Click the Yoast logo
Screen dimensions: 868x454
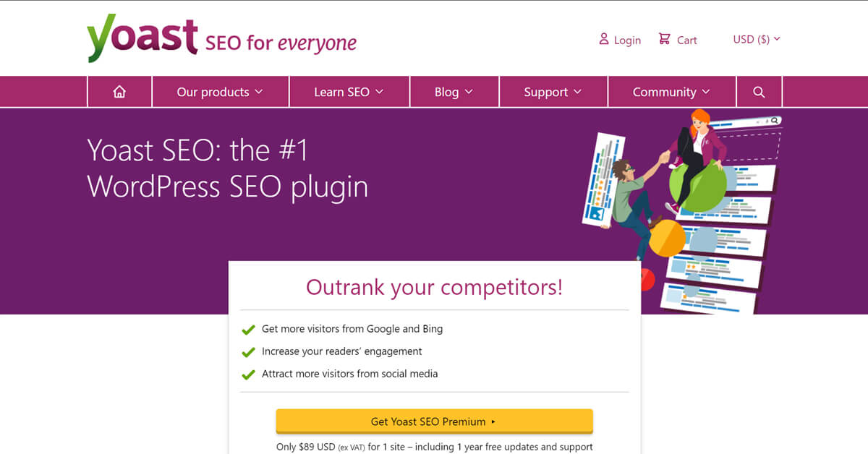click(x=141, y=38)
